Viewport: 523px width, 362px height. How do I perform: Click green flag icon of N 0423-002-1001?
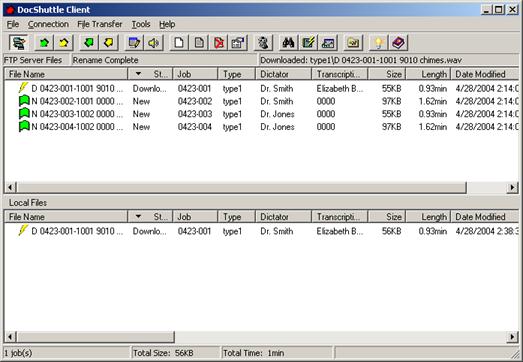tap(24, 101)
